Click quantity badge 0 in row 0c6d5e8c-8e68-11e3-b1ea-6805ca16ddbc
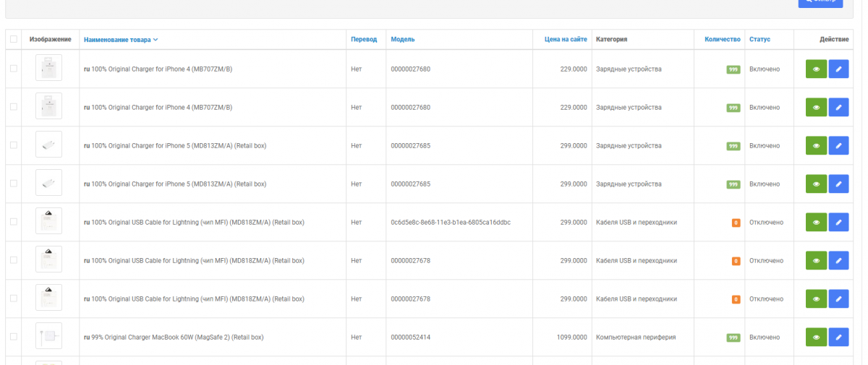Screen dimensions: 868x365 [736, 223]
